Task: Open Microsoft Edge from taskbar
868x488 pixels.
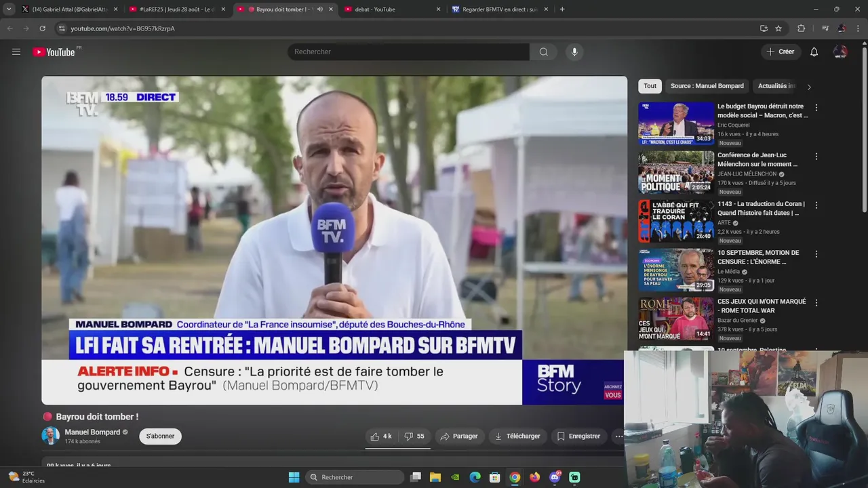Action: (475, 477)
